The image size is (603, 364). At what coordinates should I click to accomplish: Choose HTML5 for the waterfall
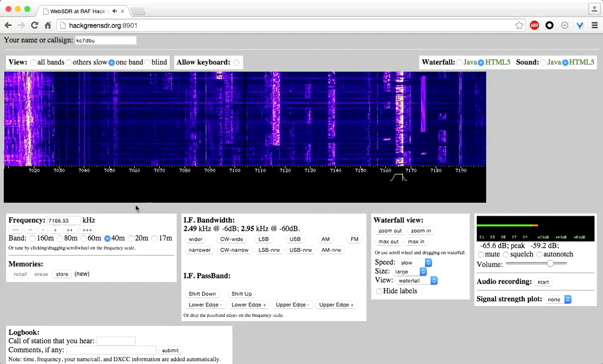481,63
